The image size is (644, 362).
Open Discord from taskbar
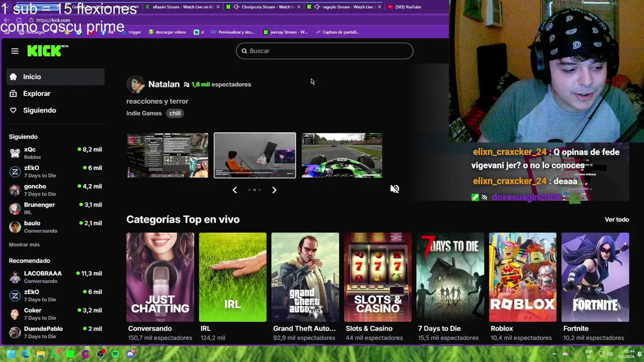click(130, 354)
